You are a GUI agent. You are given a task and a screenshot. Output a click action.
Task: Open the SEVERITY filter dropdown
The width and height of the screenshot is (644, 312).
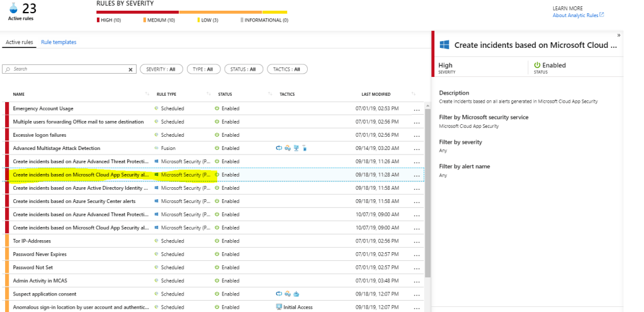161,69
